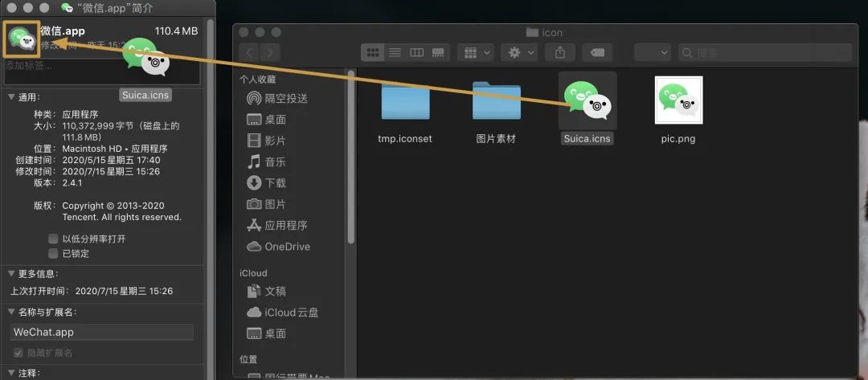The height and width of the screenshot is (380, 868).
Task: Collapse the 通用 section in info window
Action: click(x=11, y=97)
